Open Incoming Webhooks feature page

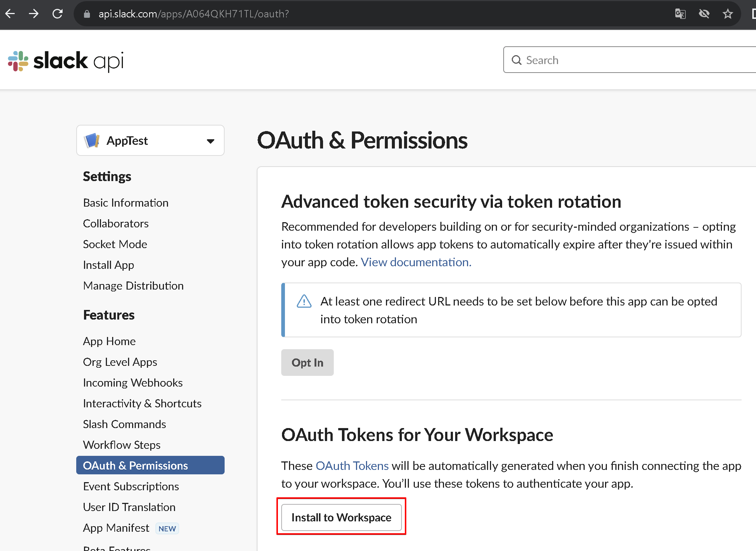tap(132, 383)
